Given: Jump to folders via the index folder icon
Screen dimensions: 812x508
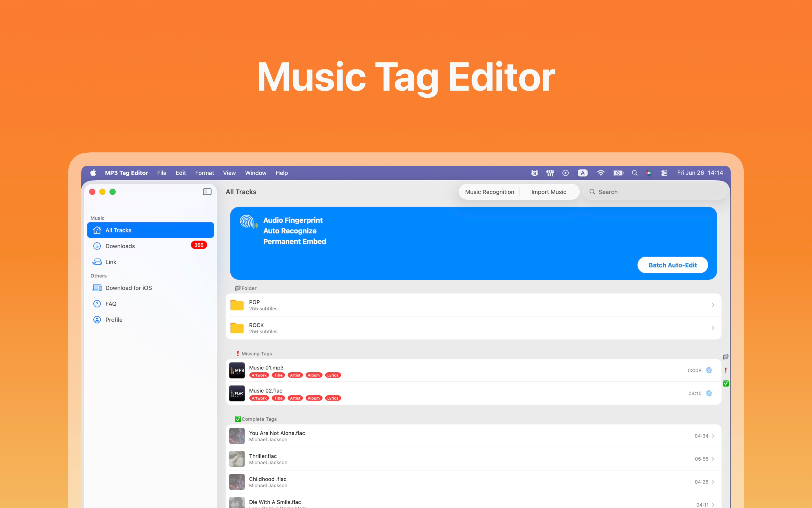Looking at the screenshot, I should 725,357.
